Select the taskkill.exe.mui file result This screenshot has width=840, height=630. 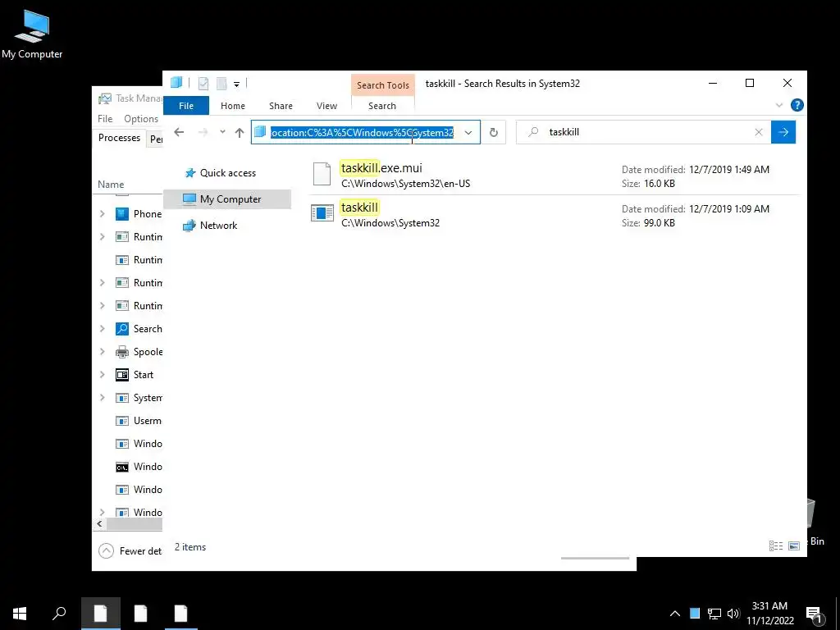[x=555, y=176]
